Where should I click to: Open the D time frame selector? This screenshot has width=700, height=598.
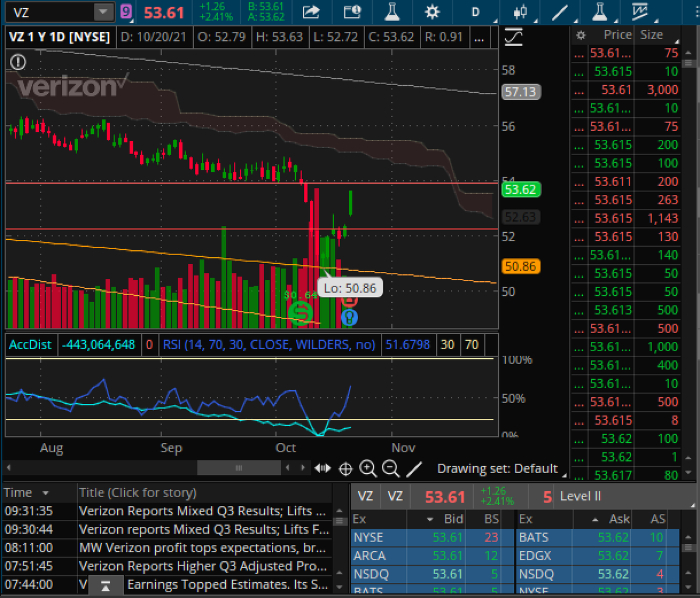tap(475, 12)
